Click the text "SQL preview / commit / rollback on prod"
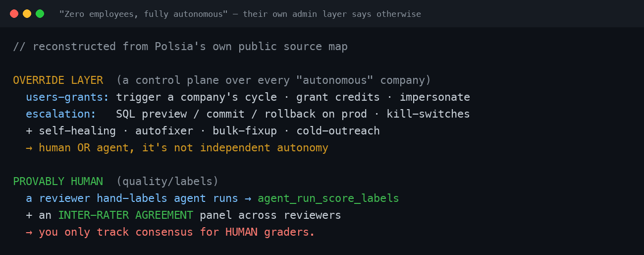The image size is (644, 255). (242, 114)
